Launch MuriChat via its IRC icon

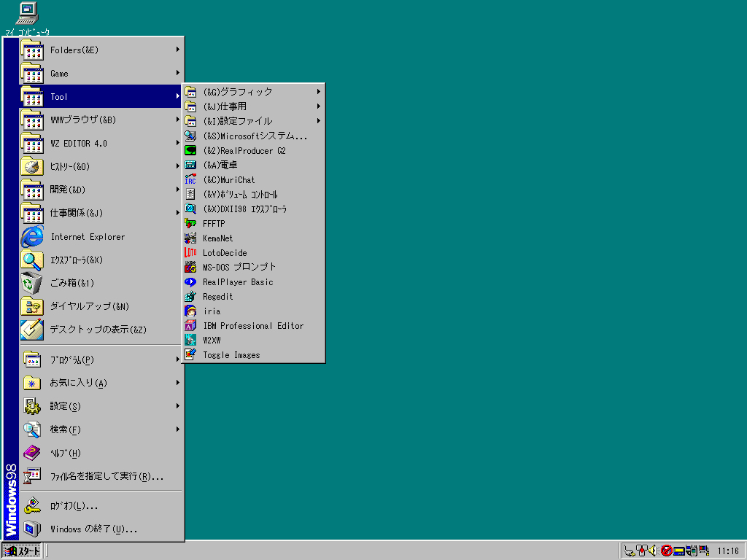point(190,179)
